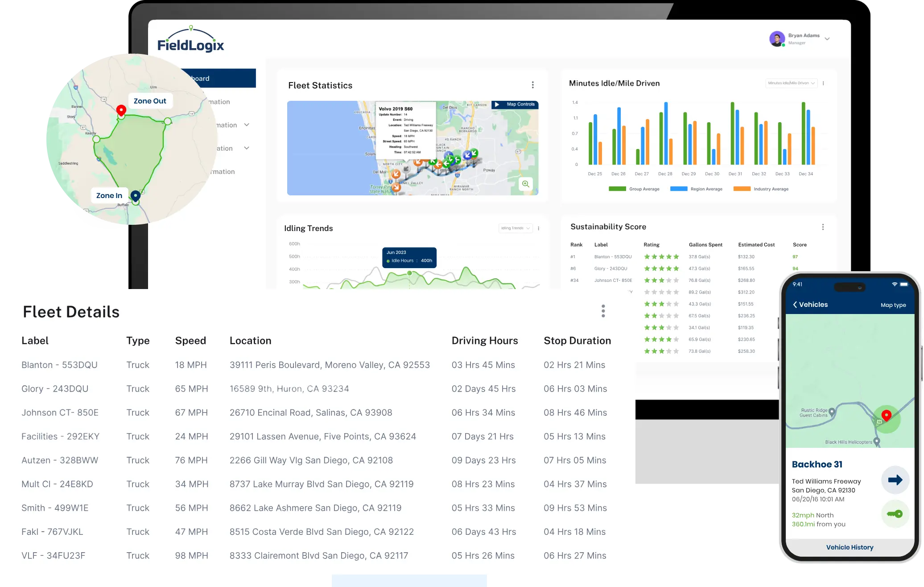
Task: Tap Vehicles back link on phone
Action: (x=810, y=305)
